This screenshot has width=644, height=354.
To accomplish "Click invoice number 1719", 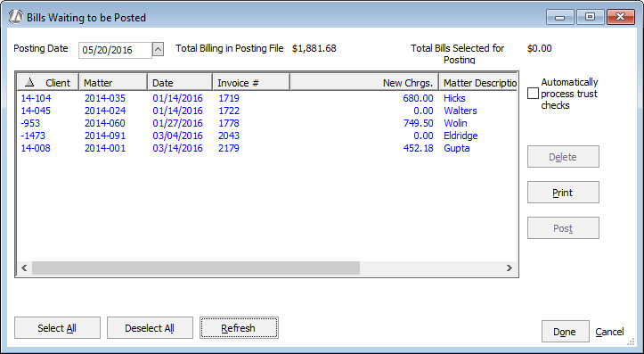I will (229, 98).
